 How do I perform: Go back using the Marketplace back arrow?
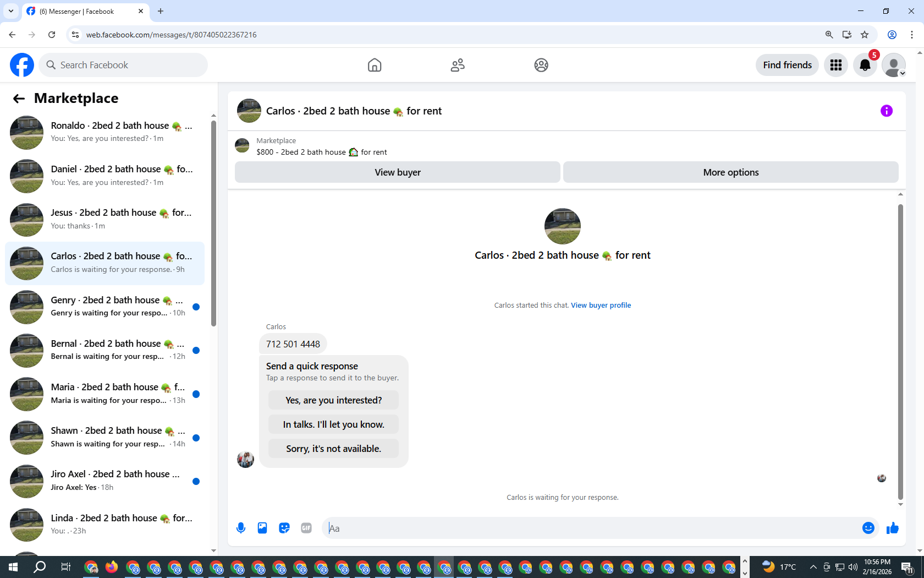(19, 99)
